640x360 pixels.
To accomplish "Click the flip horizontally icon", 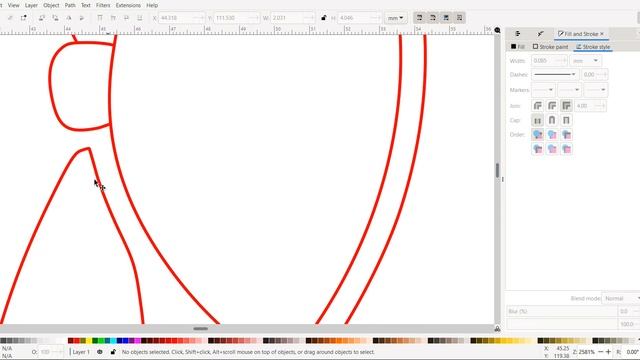I will tap(69, 18).
